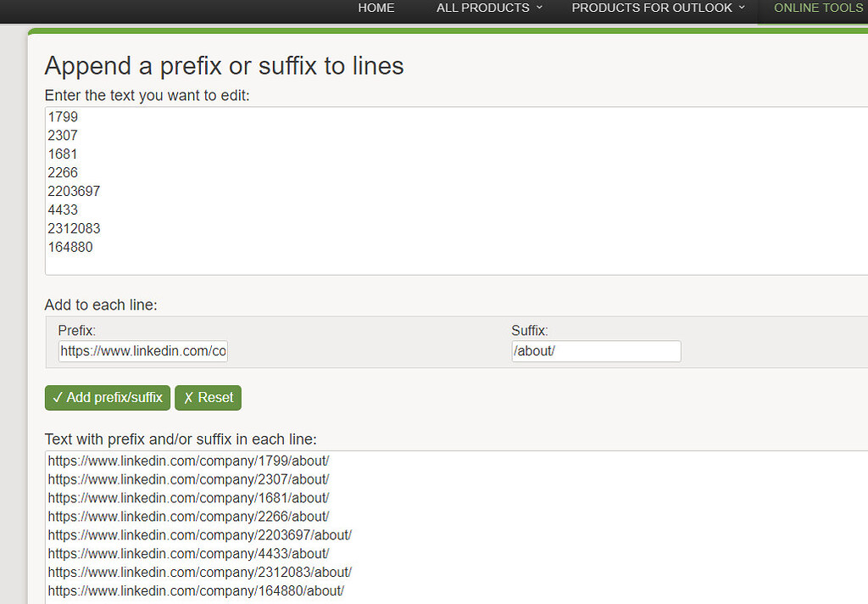Viewport: 868px width, 604px height.
Task: Click the heading Append a prefix or suffix
Action: pyautogui.click(x=224, y=66)
